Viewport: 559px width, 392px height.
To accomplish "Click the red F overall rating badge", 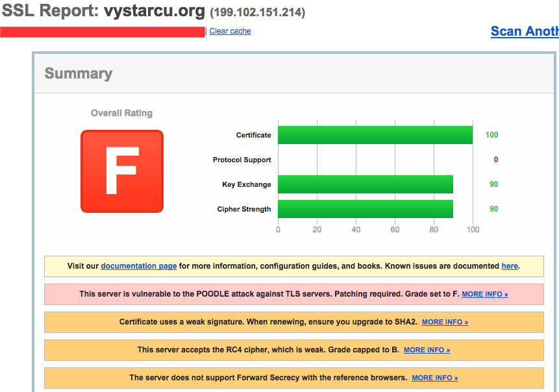I will coord(122,171).
